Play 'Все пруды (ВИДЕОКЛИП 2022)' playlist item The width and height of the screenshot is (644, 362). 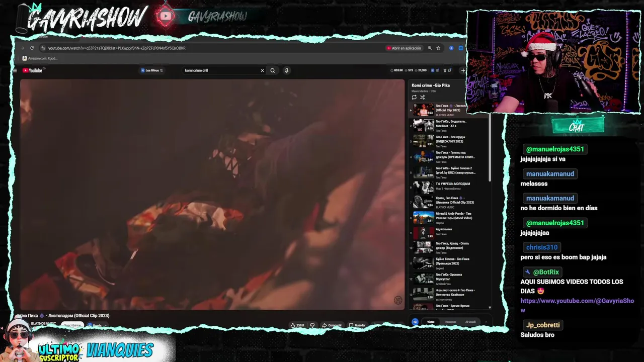coord(449,141)
